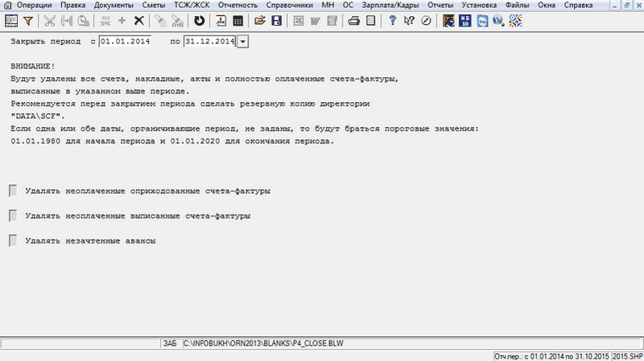Open the Правка menu
Image resolution: width=644 pixels, height=361 pixels.
tap(72, 6)
